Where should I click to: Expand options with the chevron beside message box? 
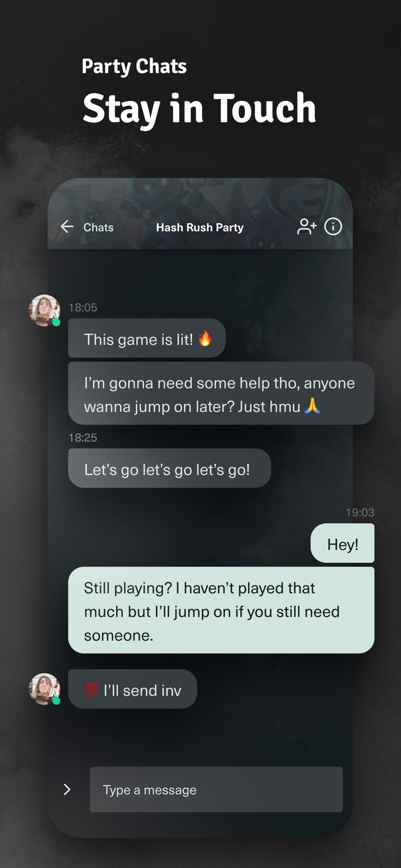point(67,789)
